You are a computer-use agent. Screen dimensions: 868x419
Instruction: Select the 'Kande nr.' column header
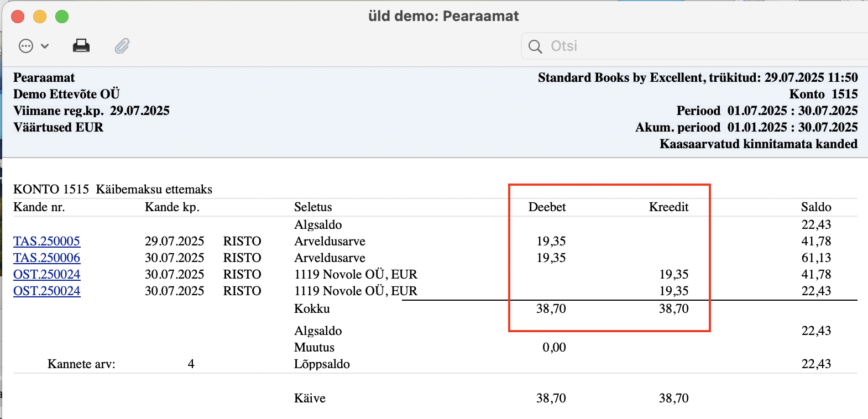39,207
